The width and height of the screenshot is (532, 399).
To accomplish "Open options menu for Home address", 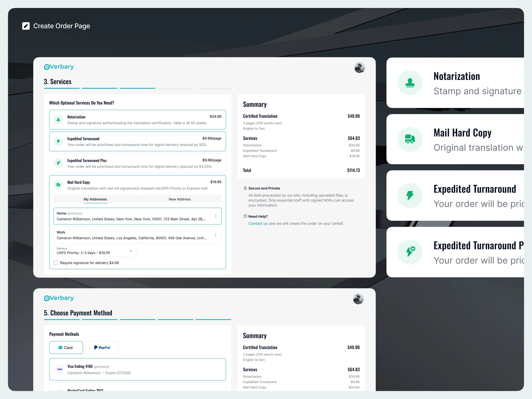I will point(216,216).
